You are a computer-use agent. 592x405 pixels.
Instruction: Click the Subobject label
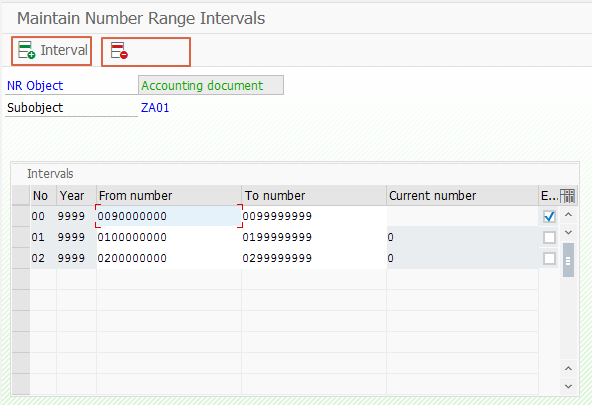[35, 108]
